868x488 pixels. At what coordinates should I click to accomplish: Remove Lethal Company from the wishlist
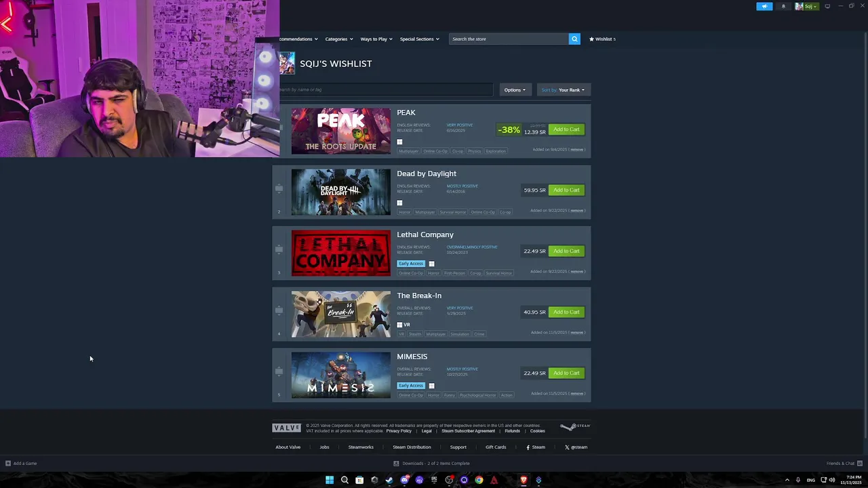point(576,272)
